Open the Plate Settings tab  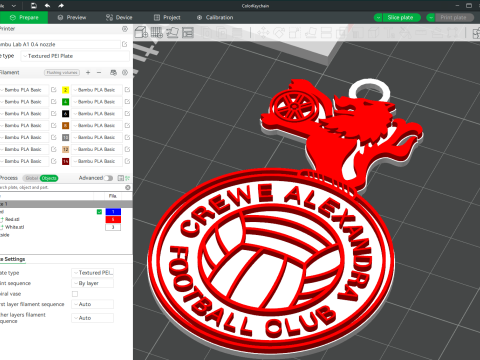13,259
